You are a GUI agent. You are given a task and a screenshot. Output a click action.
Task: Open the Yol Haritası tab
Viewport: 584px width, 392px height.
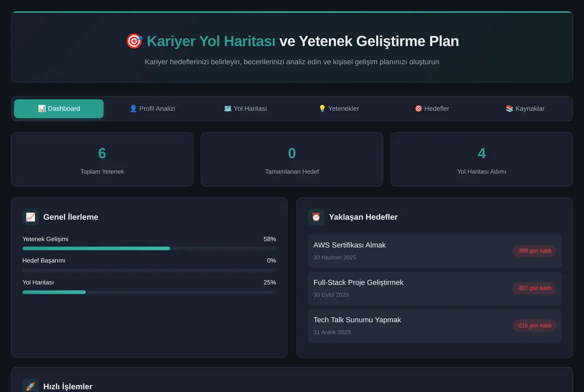coord(245,108)
